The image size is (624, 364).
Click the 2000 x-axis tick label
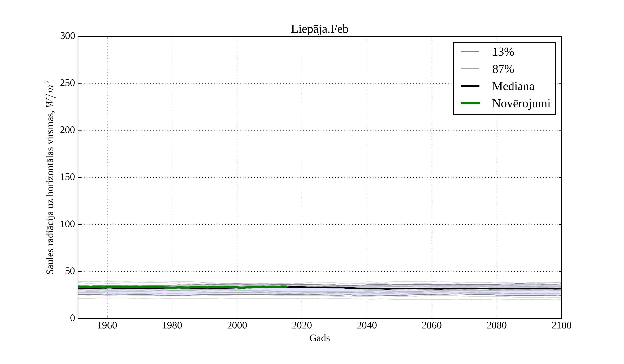coord(237,326)
